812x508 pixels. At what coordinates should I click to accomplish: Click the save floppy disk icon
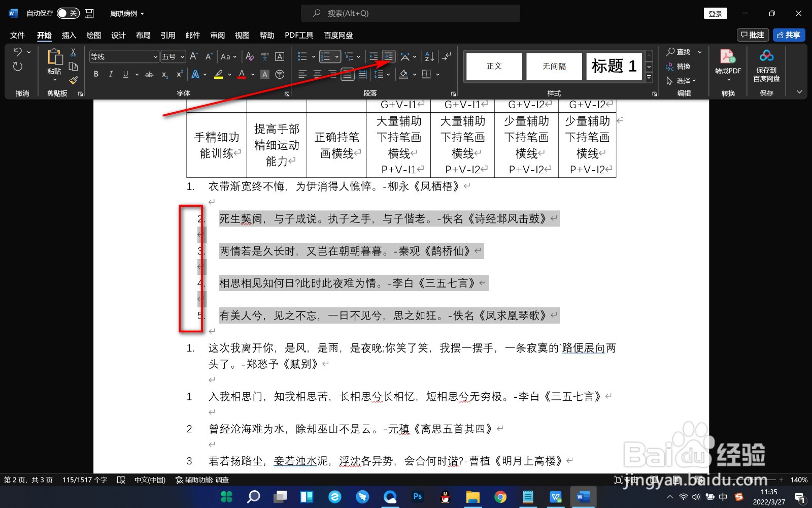coord(89,13)
